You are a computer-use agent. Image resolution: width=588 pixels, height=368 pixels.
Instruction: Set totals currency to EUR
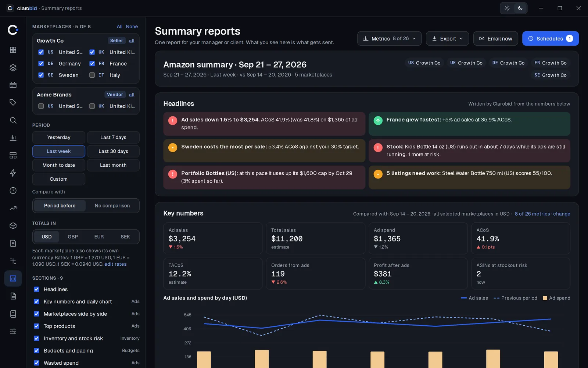pos(99,237)
